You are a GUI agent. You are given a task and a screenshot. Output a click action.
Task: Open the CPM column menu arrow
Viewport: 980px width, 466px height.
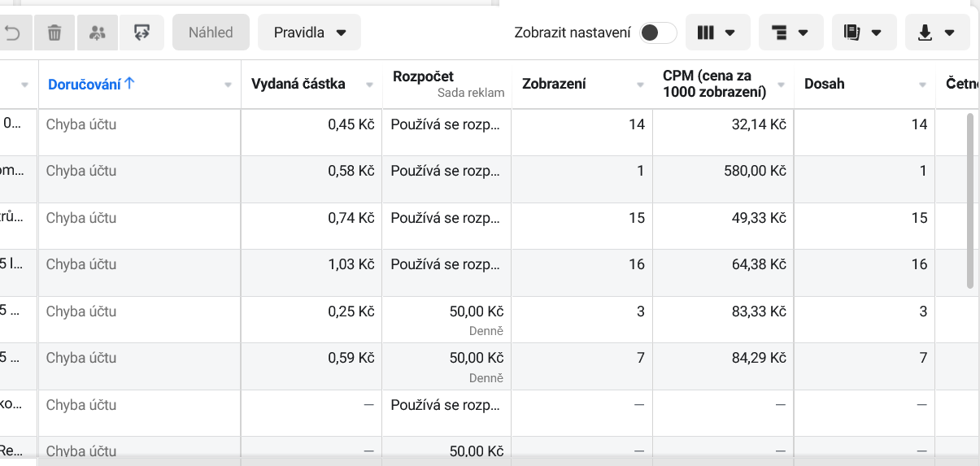pos(782,85)
